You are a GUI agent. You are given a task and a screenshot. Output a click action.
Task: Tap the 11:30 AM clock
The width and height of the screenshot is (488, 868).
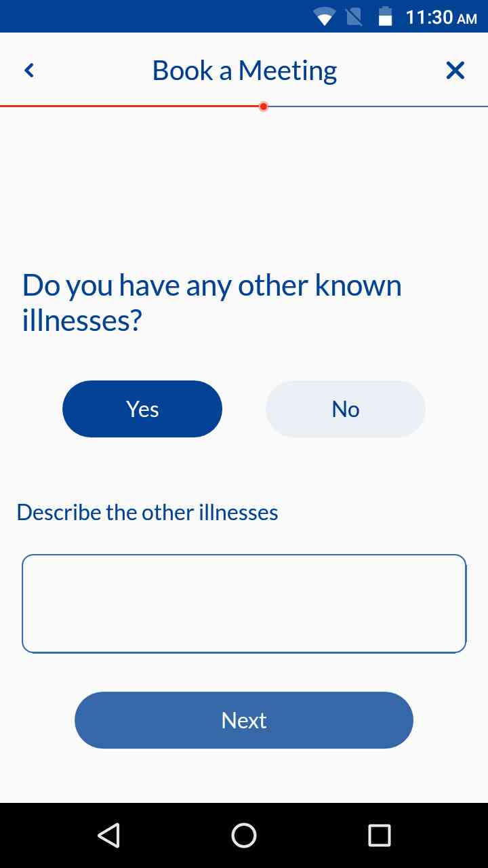[x=441, y=17]
